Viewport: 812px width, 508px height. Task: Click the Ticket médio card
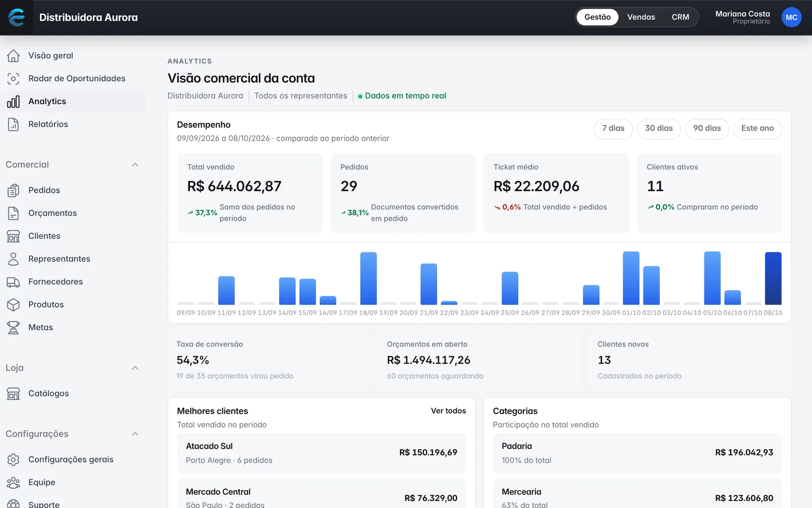(x=556, y=193)
